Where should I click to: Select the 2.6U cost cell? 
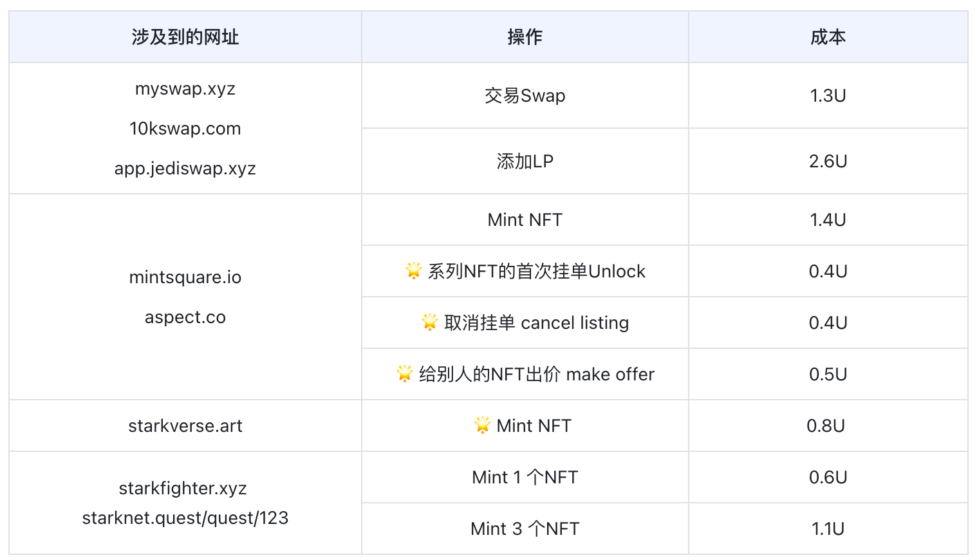coord(828,161)
